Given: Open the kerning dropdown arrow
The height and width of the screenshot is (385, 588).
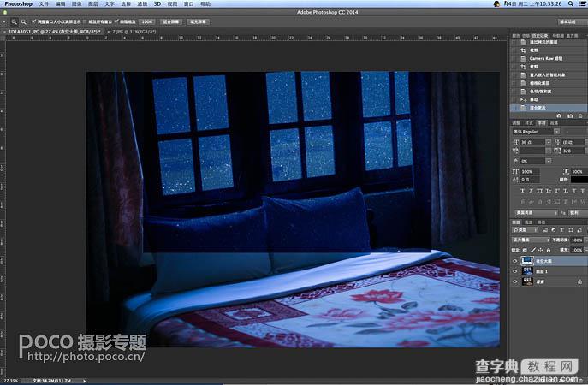Looking at the screenshot, I should [x=549, y=151].
